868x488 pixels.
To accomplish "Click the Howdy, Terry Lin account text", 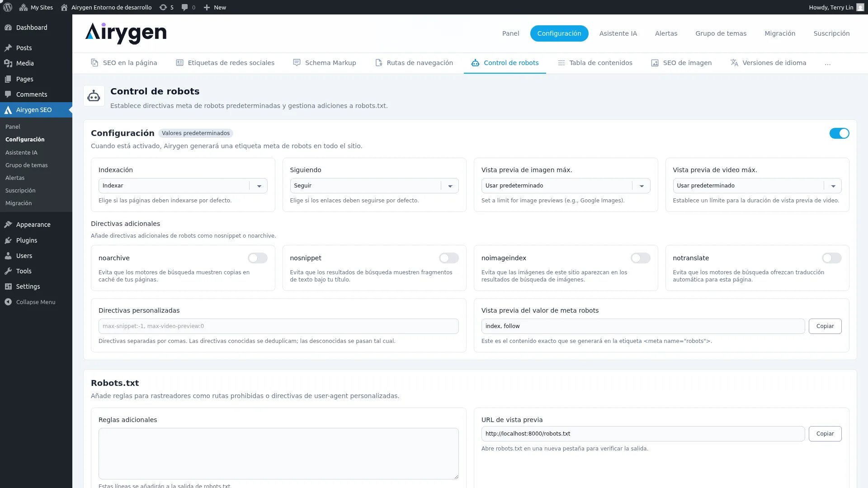I will click(x=831, y=7).
